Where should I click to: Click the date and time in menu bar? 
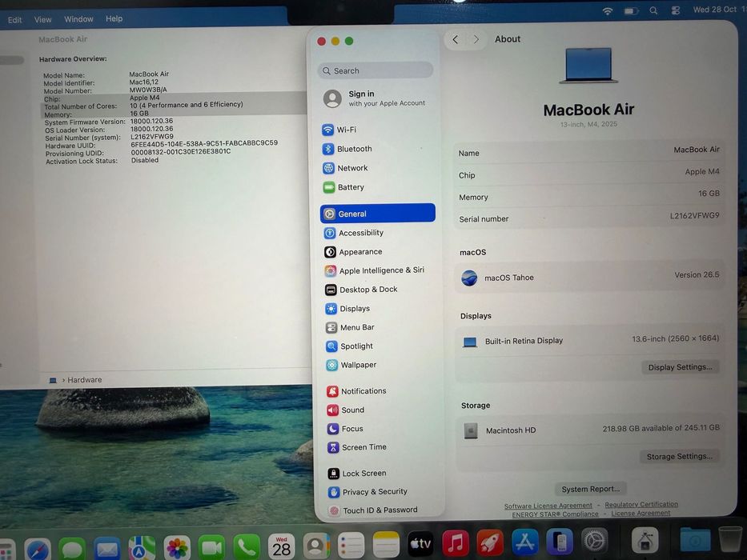tap(718, 10)
